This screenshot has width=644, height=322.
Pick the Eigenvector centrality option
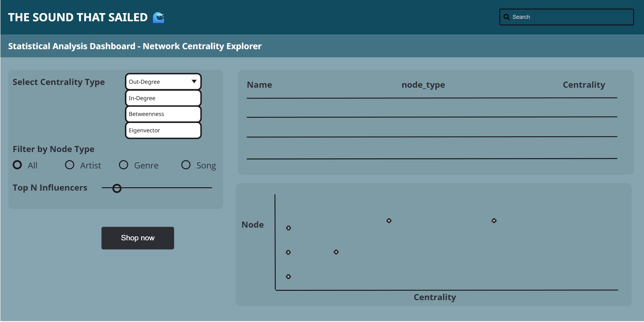(163, 130)
